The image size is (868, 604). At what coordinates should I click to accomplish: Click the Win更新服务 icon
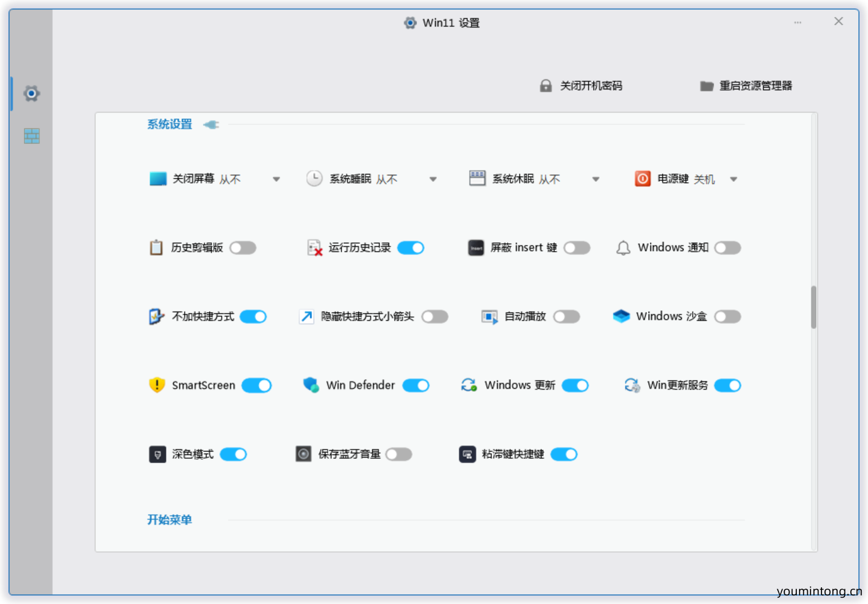point(632,385)
